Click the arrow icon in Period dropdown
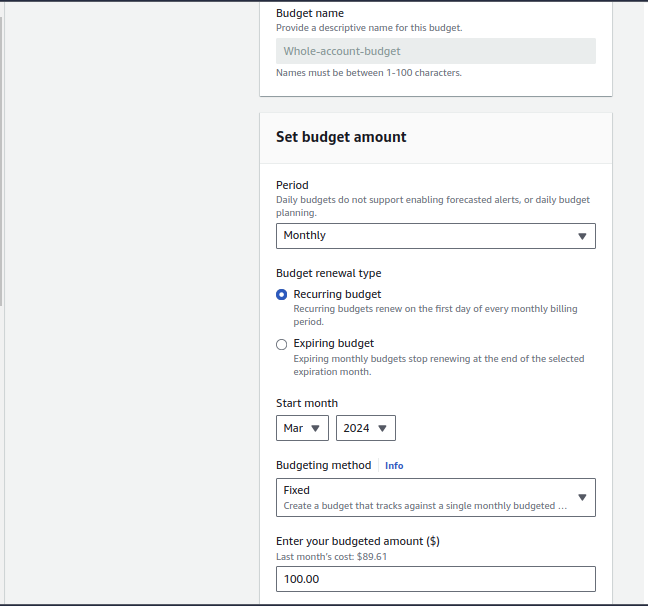The height and width of the screenshot is (606, 648). point(582,236)
